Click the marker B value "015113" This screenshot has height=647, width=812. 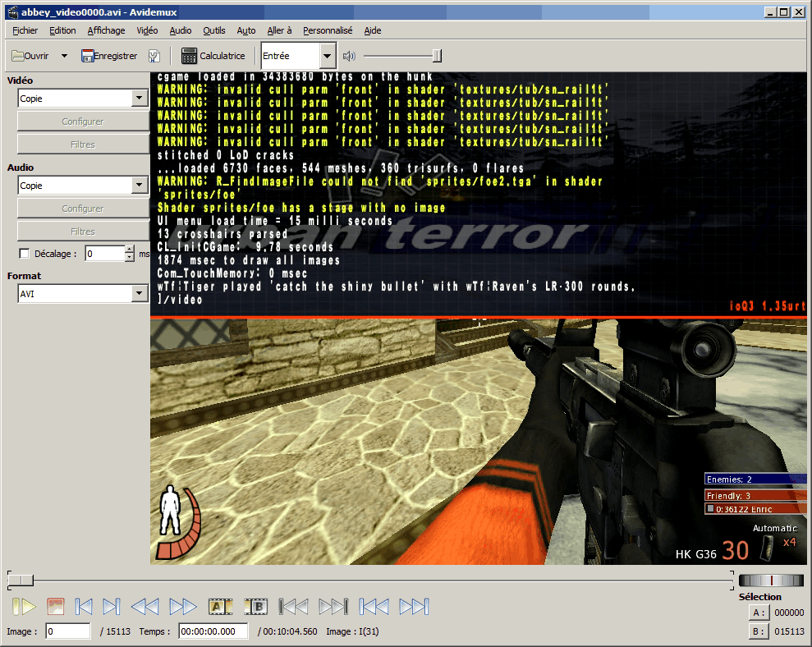click(x=789, y=631)
